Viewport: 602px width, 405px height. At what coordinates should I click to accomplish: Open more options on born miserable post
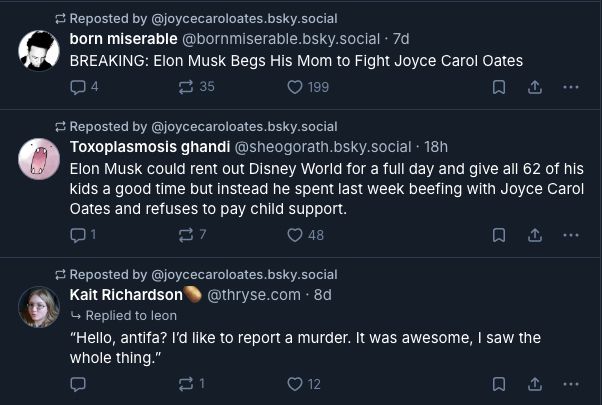(x=571, y=87)
